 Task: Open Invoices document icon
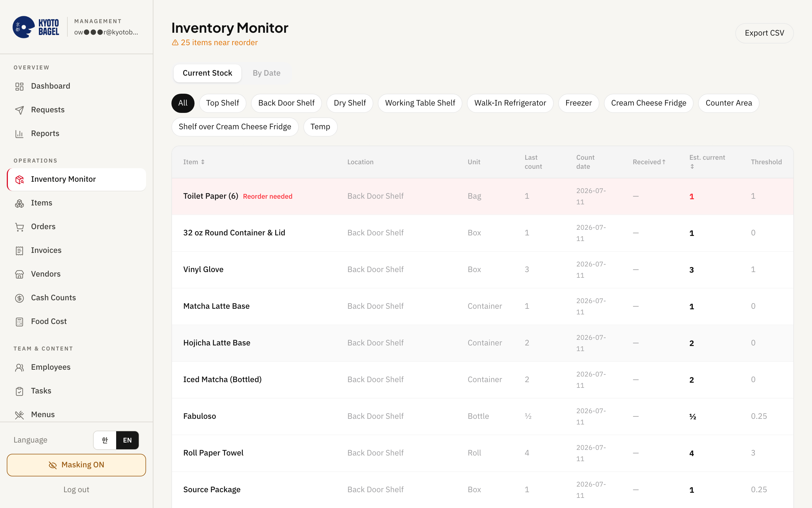coord(19,251)
